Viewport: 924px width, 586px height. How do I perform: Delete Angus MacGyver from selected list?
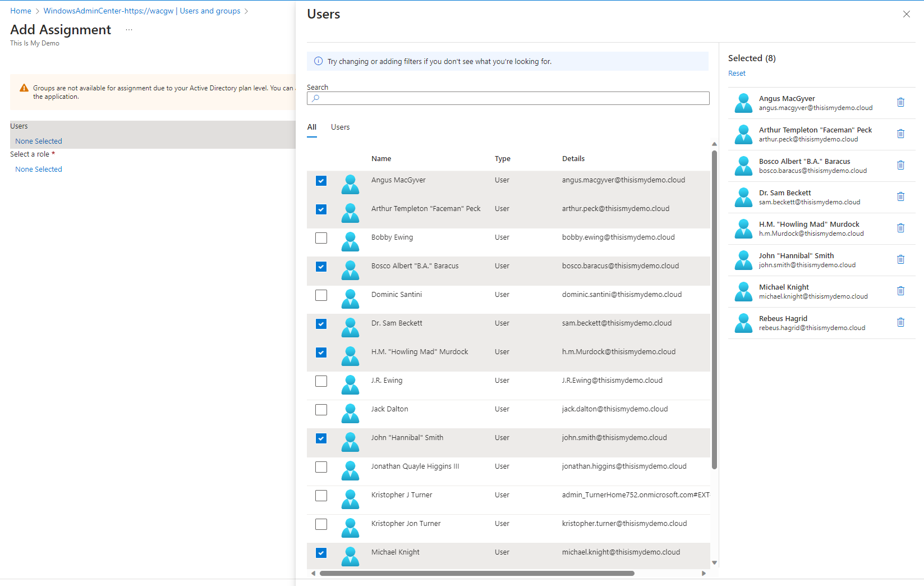tap(900, 102)
